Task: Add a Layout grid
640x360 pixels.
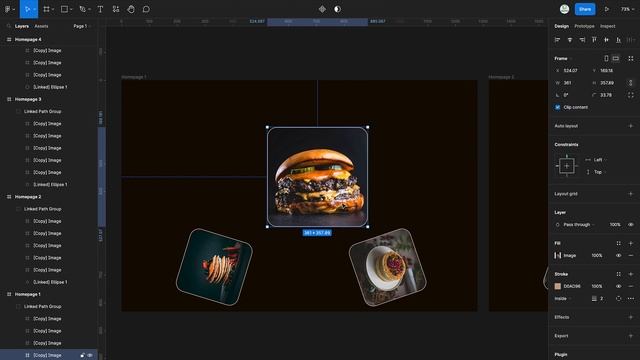Action: coord(631,194)
